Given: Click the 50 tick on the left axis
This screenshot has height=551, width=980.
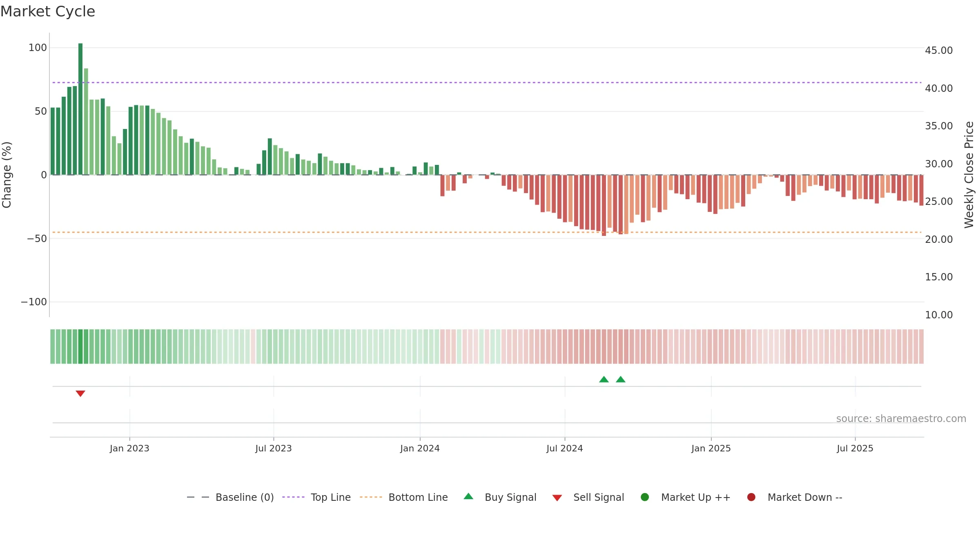Looking at the screenshot, I should click(41, 111).
